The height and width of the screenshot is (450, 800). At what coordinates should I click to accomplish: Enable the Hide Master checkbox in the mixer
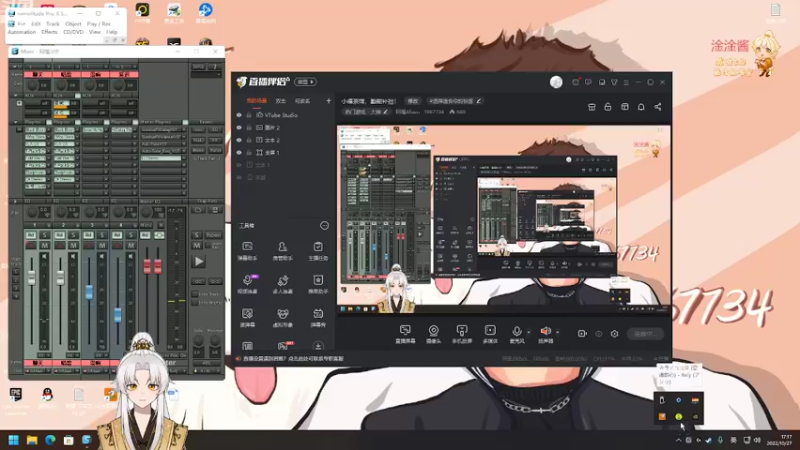pyautogui.click(x=195, y=303)
